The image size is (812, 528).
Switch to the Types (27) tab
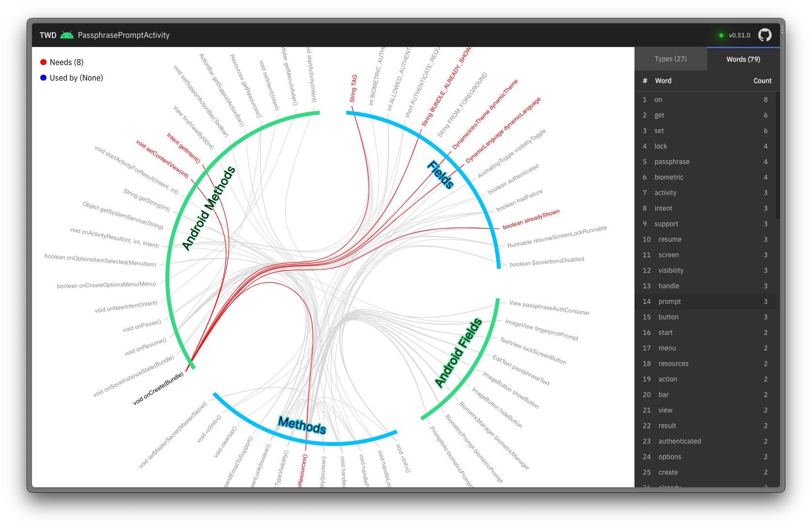pyautogui.click(x=671, y=58)
